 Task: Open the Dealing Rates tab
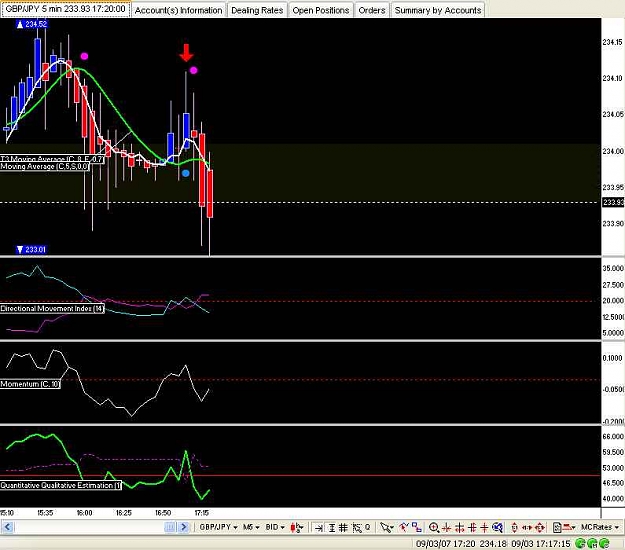[x=257, y=10]
